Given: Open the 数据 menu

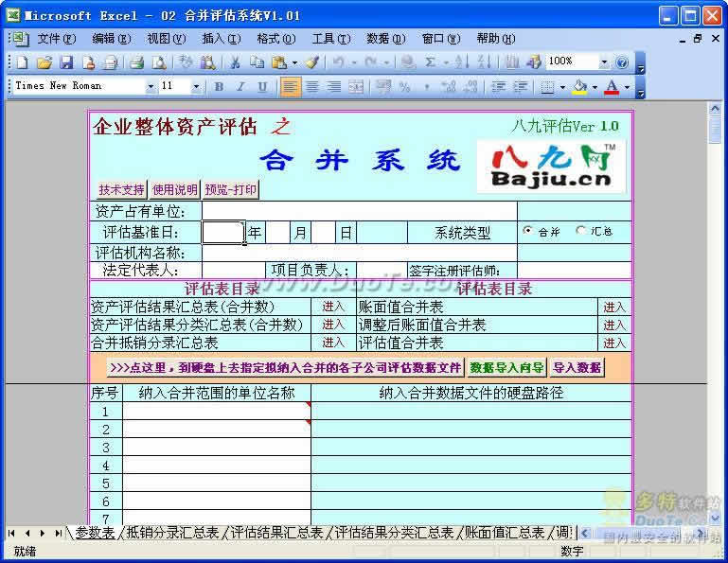Looking at the screenshot, I should coord(386,39).
